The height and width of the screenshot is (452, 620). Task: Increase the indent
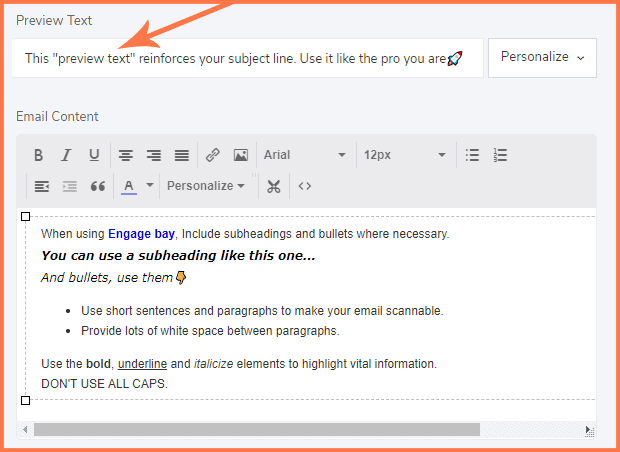coord(70,186)
